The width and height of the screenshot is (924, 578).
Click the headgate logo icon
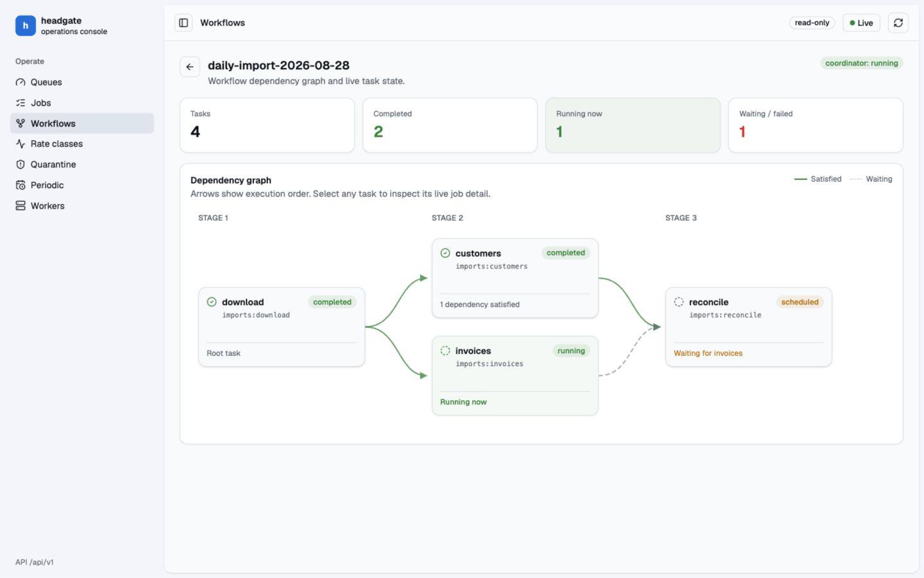click(26, 26)
